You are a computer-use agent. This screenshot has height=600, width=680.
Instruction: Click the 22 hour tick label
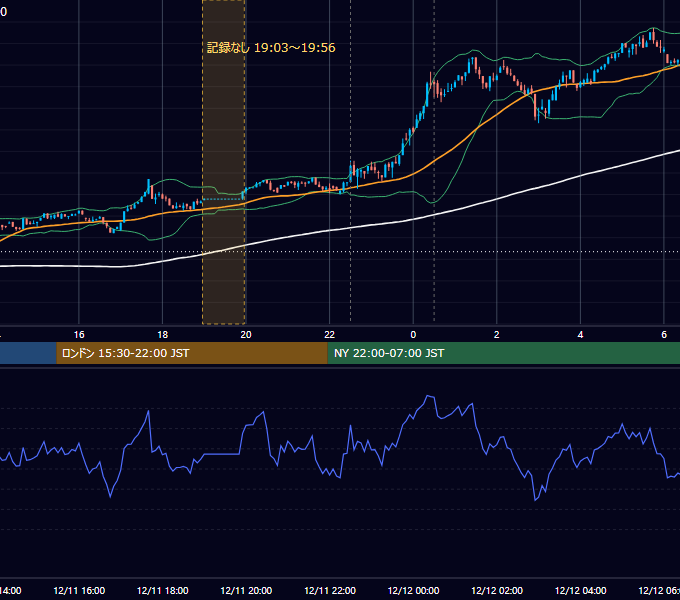coord(330,335)
